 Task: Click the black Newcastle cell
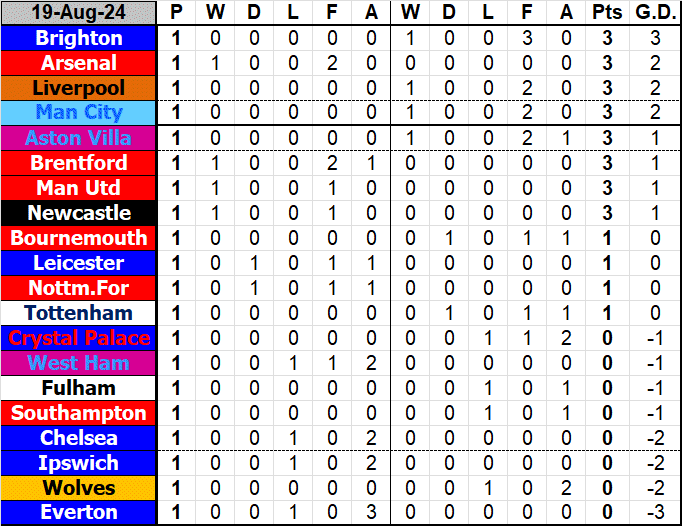pos(79,213)
